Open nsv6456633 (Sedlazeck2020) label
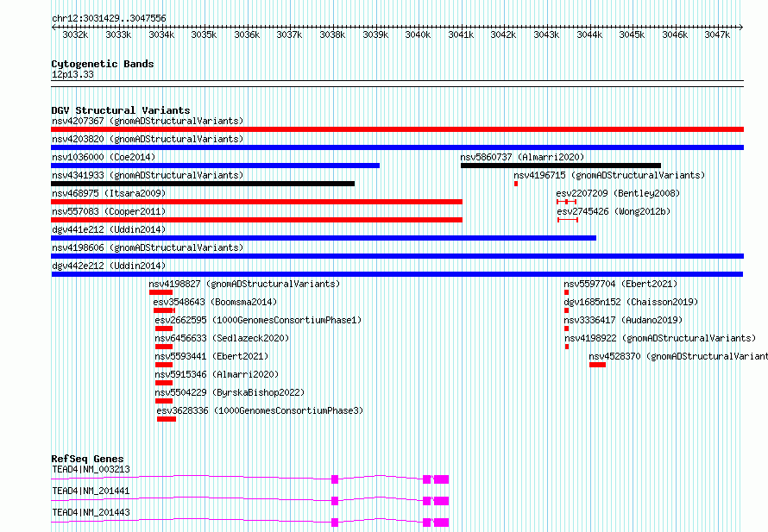768x532 pixels. point(222,338)
